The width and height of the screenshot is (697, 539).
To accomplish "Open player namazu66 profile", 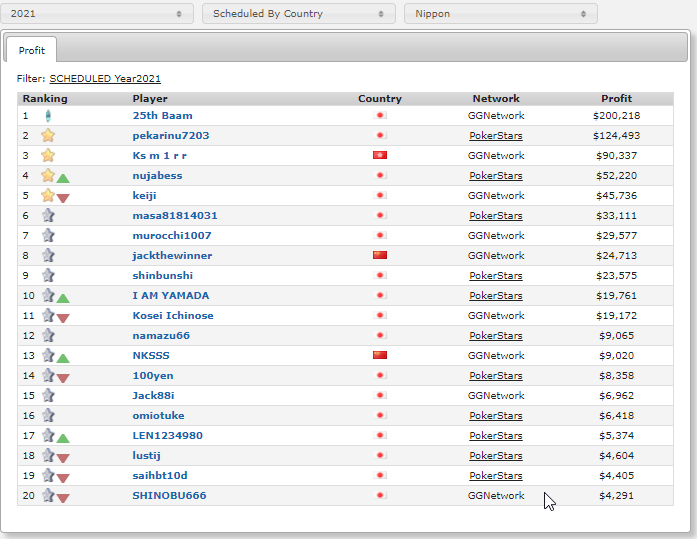I will [161, 335].
